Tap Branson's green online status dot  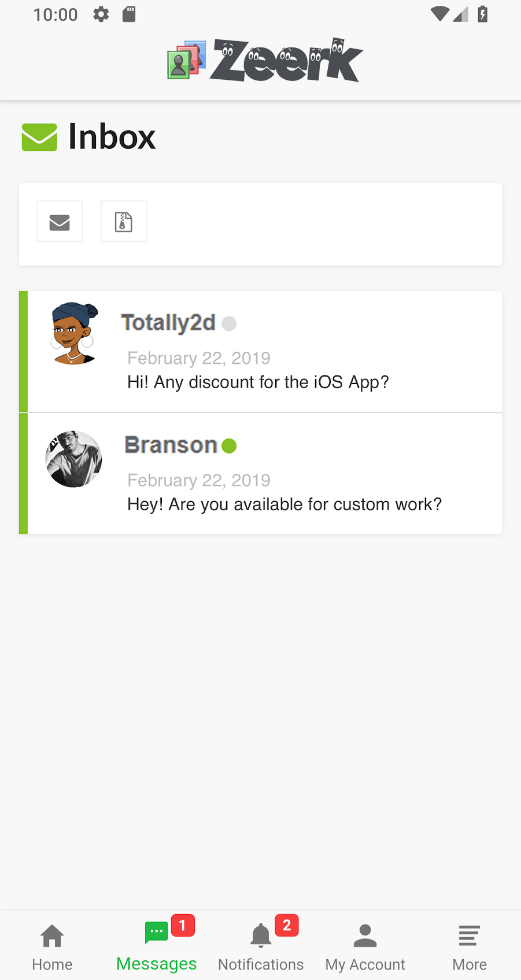[229, 446]
